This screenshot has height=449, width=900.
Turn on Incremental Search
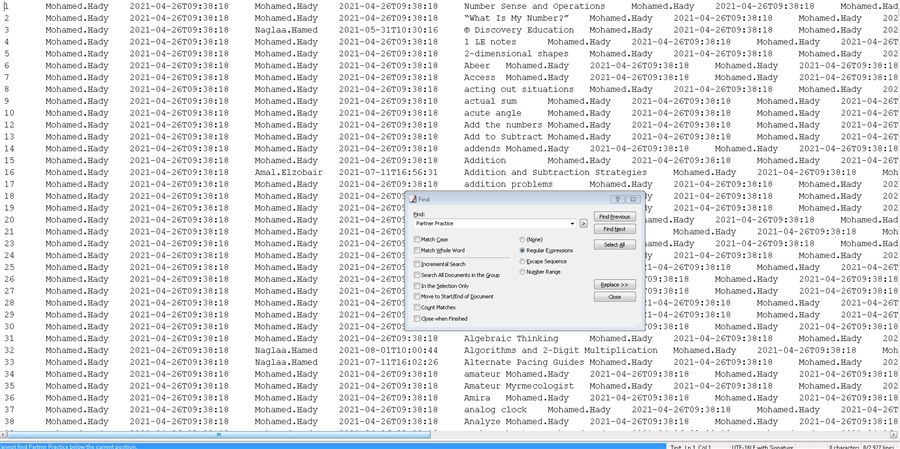pos(417,264)
